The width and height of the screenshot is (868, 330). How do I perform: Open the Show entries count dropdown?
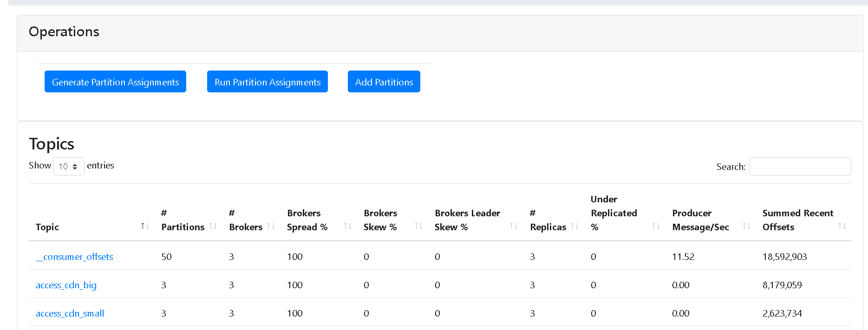(x=69, y=166)
